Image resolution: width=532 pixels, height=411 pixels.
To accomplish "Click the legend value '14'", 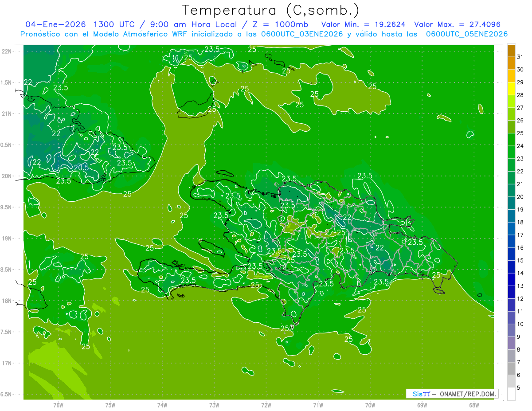I will click(520, 273).
